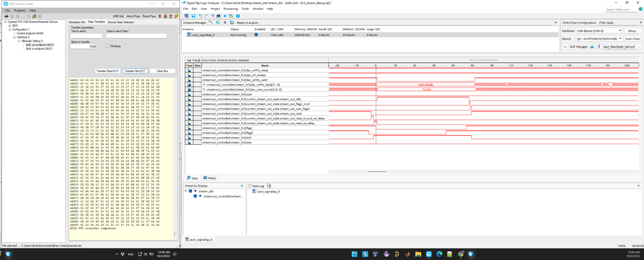644x260 pixels.
Task: Click the Instance Manager read data icon
Action: 232,22
